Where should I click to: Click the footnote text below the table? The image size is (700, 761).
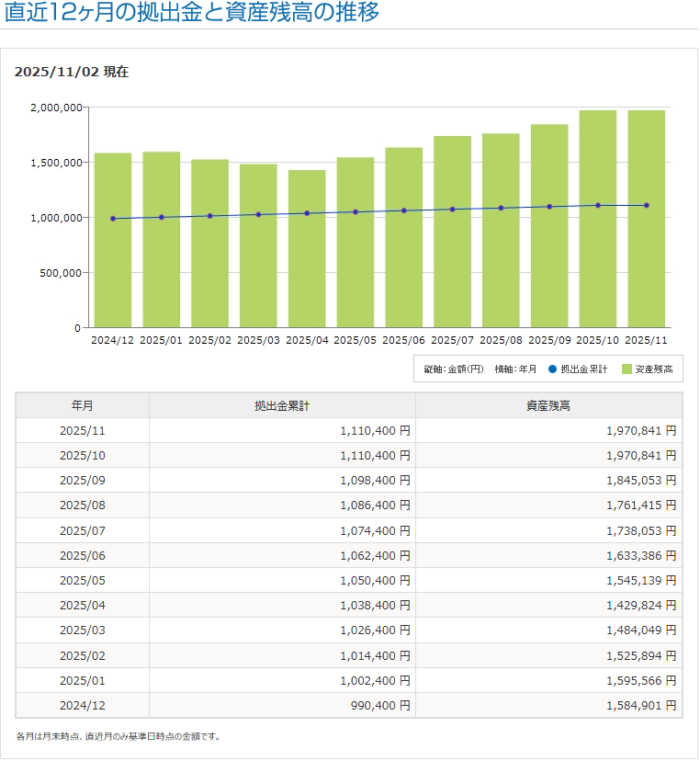click(x=119, y=736)
